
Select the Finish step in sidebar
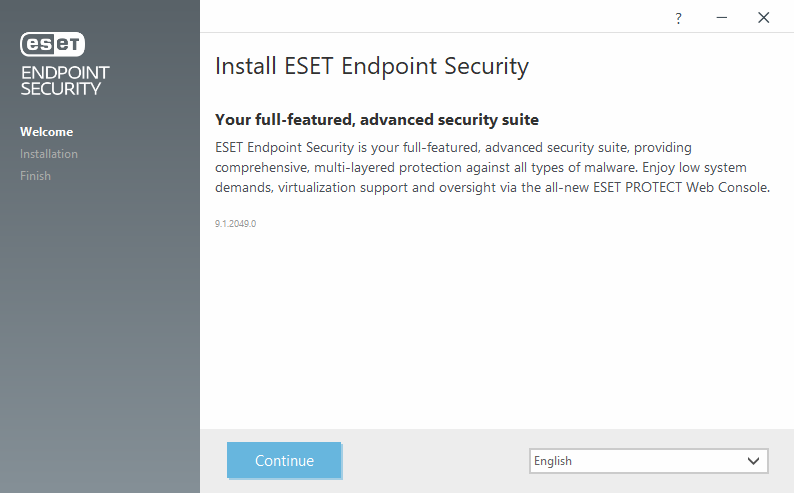(x=35, y=176)
